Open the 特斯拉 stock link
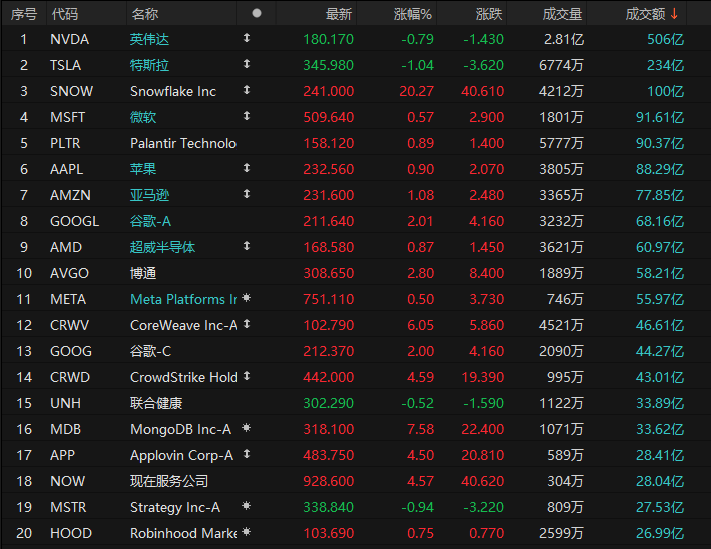711x549 pixels. (149, 65)
